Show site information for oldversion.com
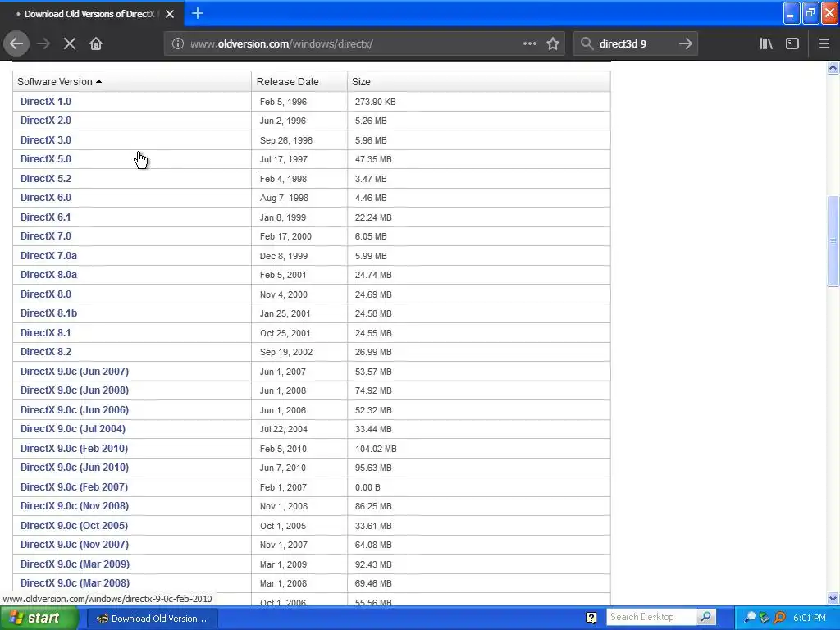This screenshot has width=840, height=630. [177, 44]
